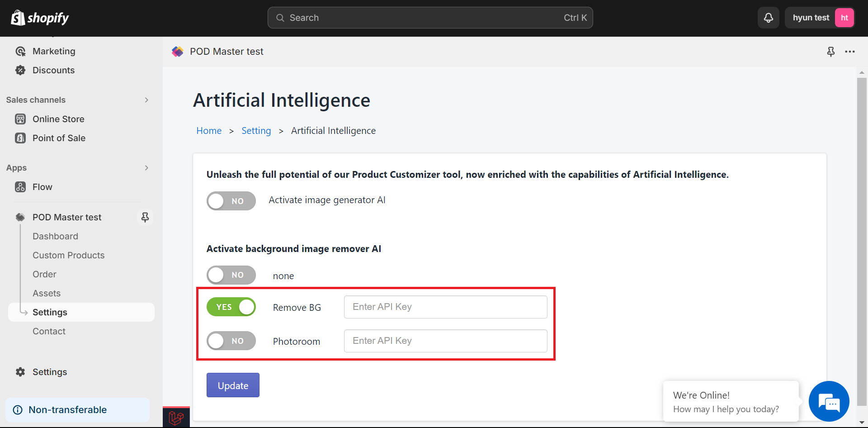Expand the Apps chevron
This screenshot has width=868, height=428.
click(146, 168)
